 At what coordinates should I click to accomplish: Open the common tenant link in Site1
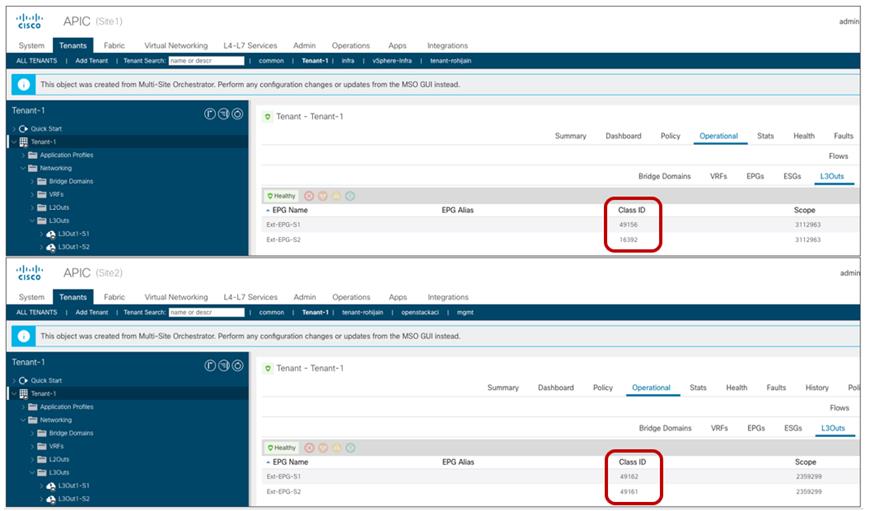pyautogui.click(x=271, y=61)
